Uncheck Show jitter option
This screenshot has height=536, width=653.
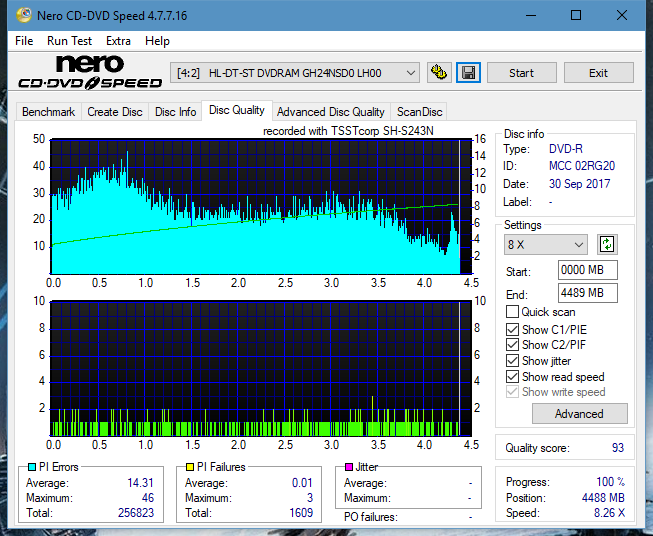point(512,361)
